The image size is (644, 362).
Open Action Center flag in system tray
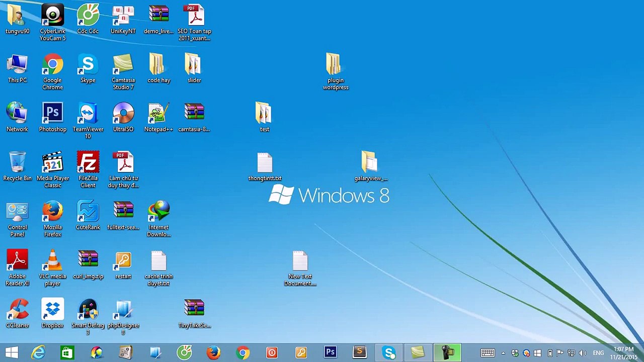pos(559,353)
